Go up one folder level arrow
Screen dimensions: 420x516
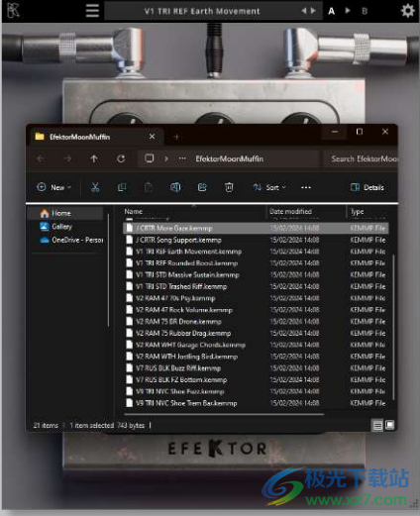(94, 158)
